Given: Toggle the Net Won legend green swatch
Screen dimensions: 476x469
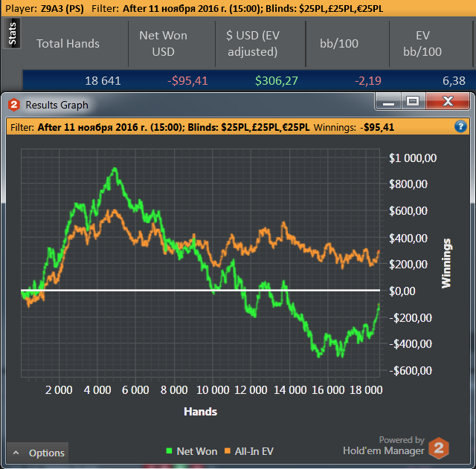Looking at the screenshot, I should tap(169, 451).
